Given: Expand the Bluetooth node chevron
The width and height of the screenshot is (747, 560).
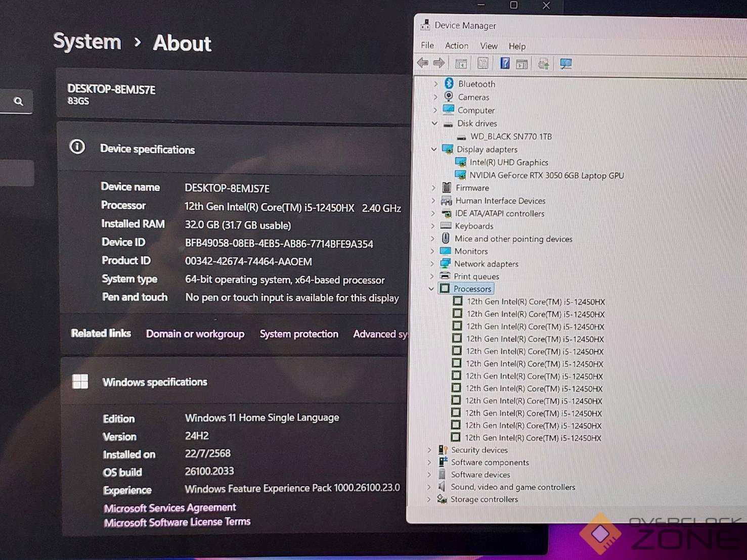Looking at the screenshot, I should click(436, 83).
